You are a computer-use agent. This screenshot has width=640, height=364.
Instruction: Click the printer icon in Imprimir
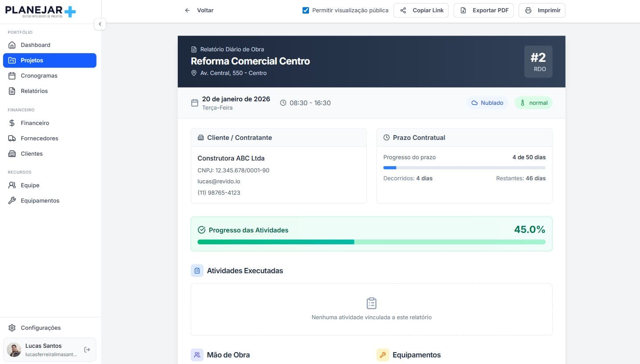pyautogui.click(x=528, y=11)
